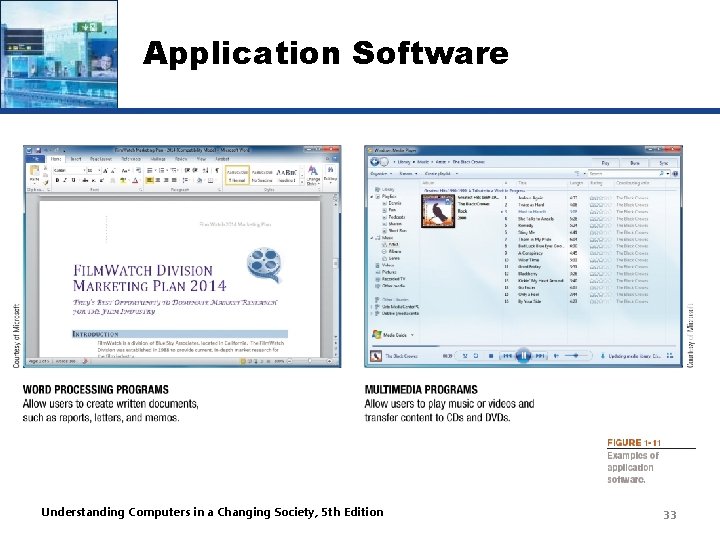
Task: Open the Burn tab in Media Player
Action: tap(635, 163)
